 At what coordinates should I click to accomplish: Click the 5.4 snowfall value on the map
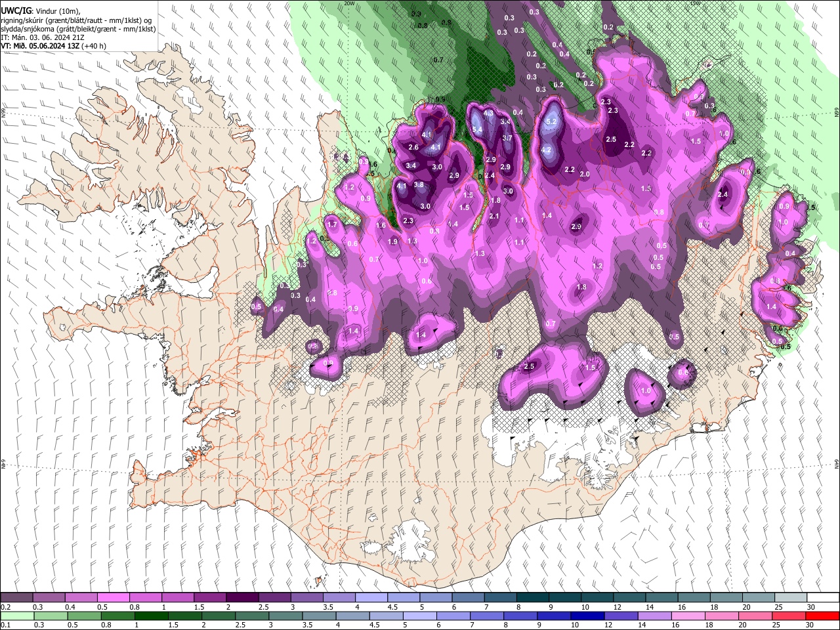(x=477, y=130)
